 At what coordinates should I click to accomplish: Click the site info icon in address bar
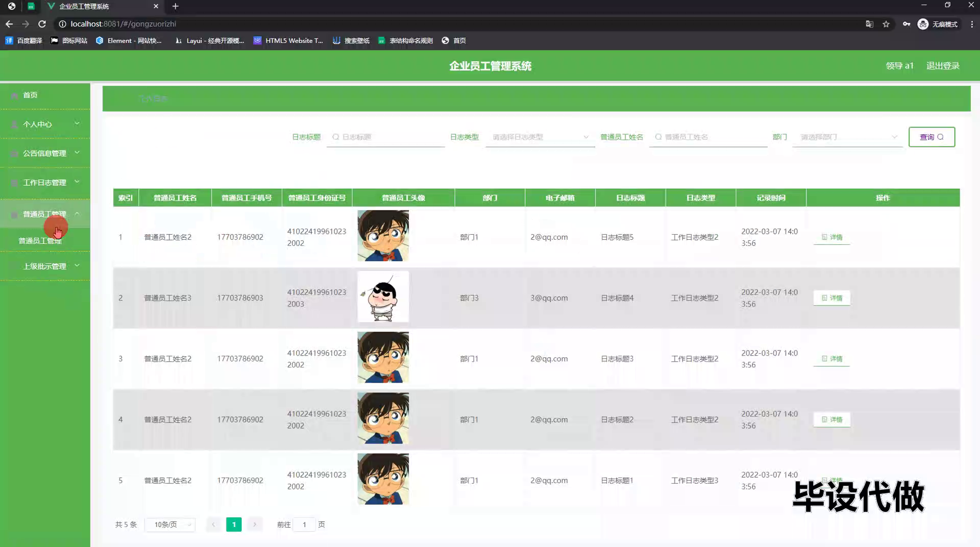click(x=62, y=24)
